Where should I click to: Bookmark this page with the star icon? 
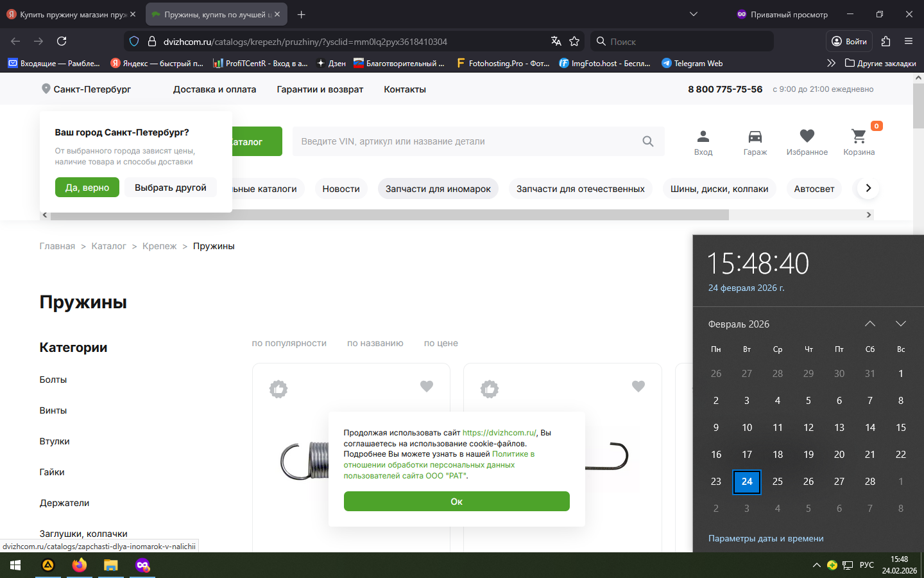[x=574, y=41]
